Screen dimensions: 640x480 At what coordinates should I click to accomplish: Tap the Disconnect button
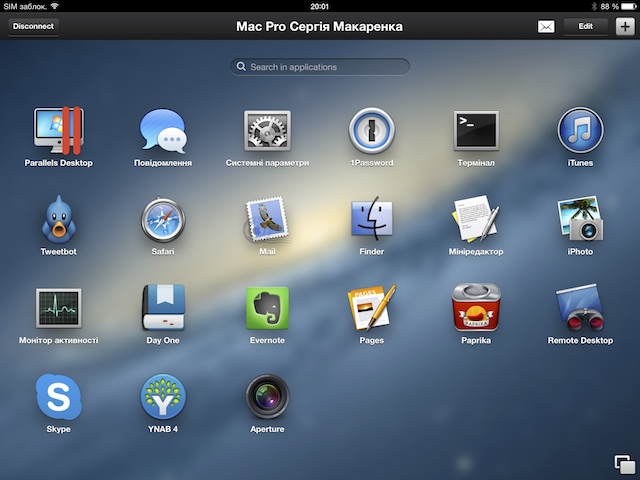pos(33,27)
